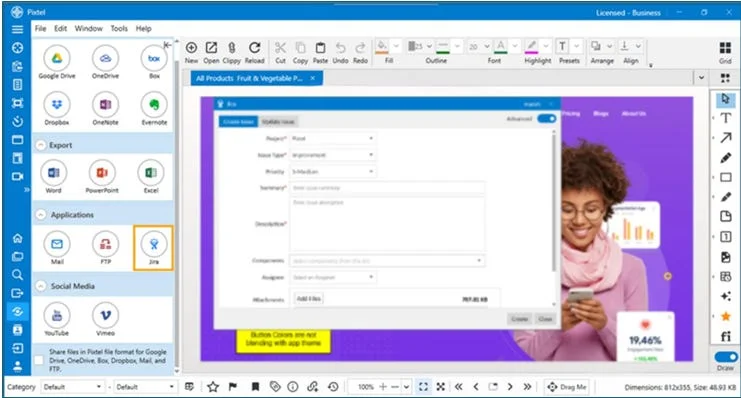
Task: Click the Highlight color swatch
Action: click(532, 46)
